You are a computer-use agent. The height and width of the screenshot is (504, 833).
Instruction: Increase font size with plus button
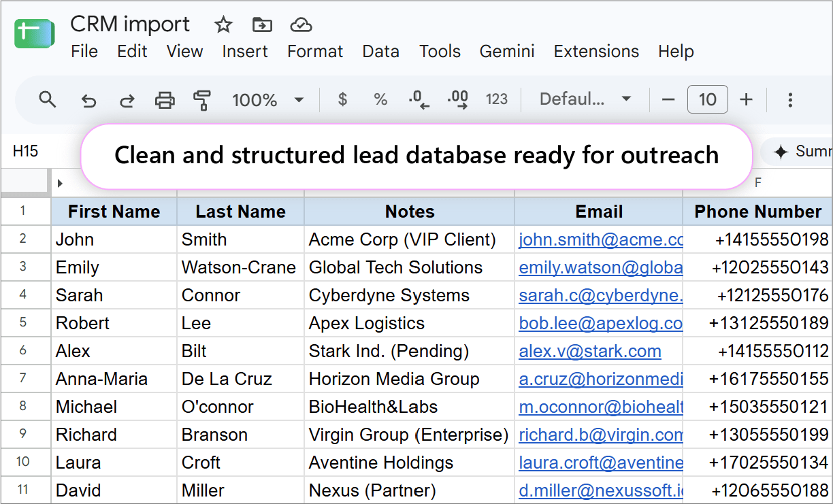point(747,100)
